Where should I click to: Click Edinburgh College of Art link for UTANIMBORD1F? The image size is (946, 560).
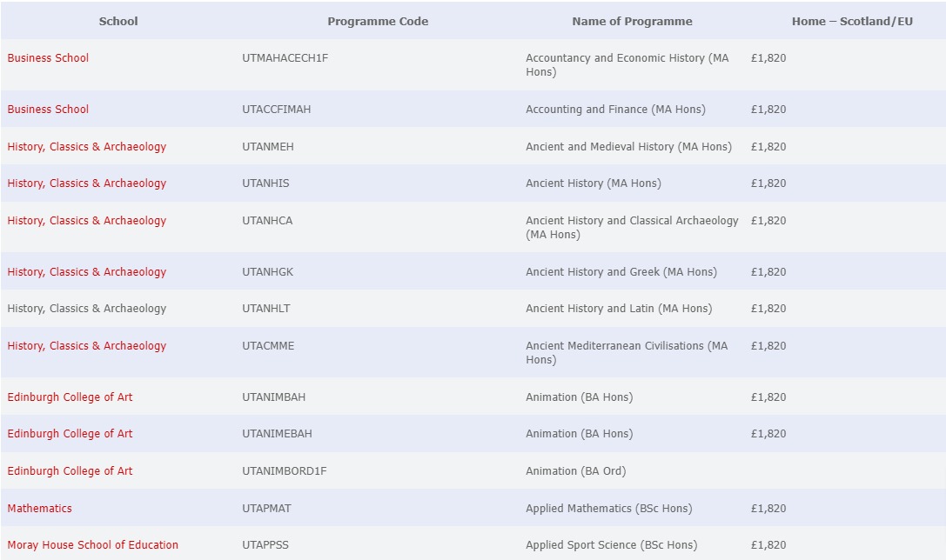click(x=70, y=471)
